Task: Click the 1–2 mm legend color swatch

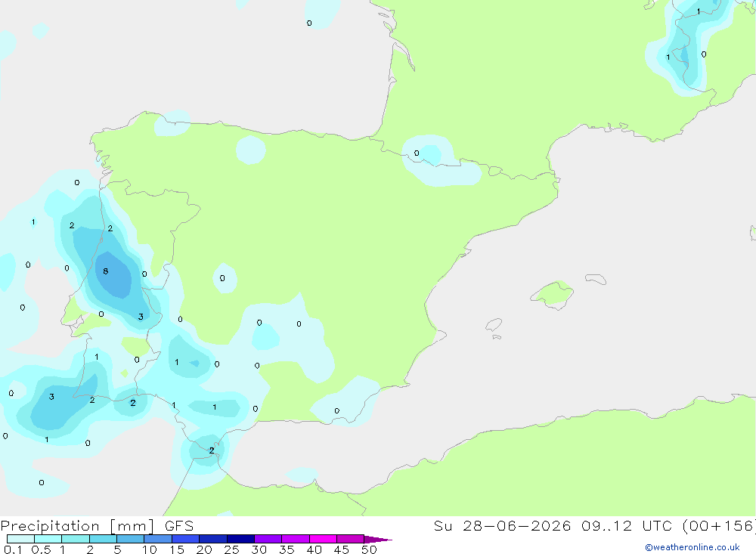Action: (76, 539)
